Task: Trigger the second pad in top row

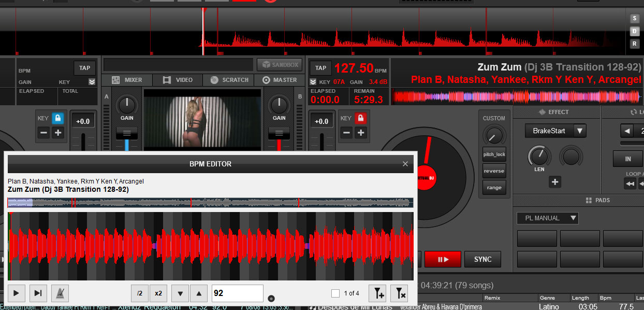Action: (580, 238)
